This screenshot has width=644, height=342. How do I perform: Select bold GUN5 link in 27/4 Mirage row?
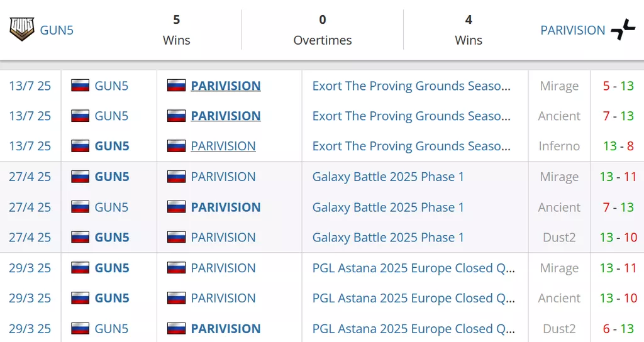tap(112, 177)
